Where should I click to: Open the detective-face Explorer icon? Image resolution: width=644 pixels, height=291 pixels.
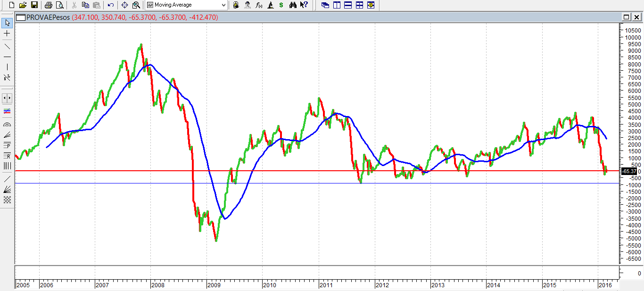click(x=247, y=5)
